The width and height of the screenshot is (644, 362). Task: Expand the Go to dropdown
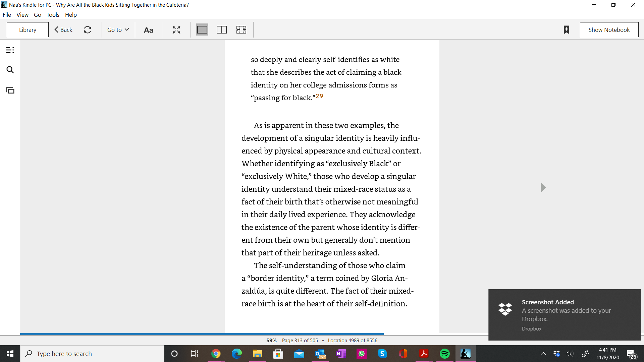pyautogui.click(x=118, y=30)
